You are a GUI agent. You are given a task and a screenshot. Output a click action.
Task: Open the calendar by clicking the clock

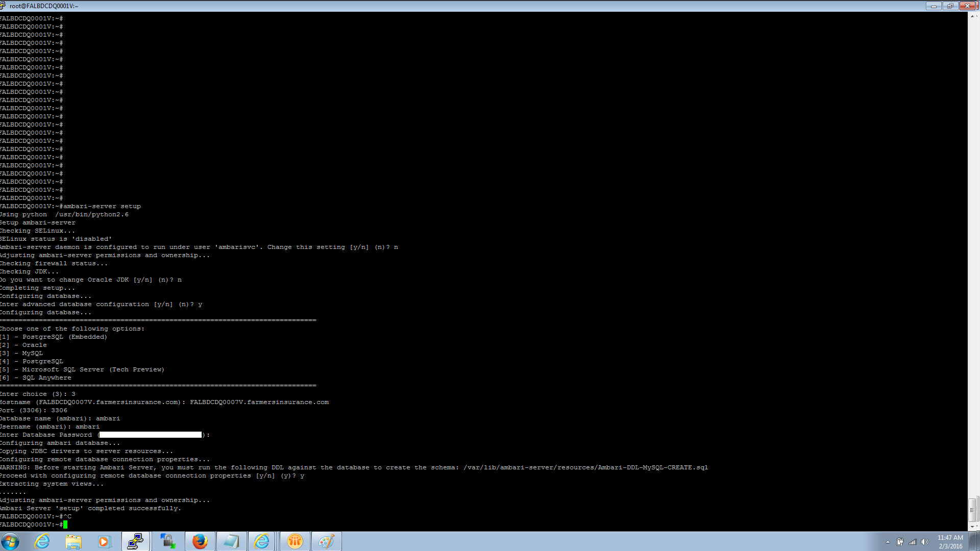point(950,541)
